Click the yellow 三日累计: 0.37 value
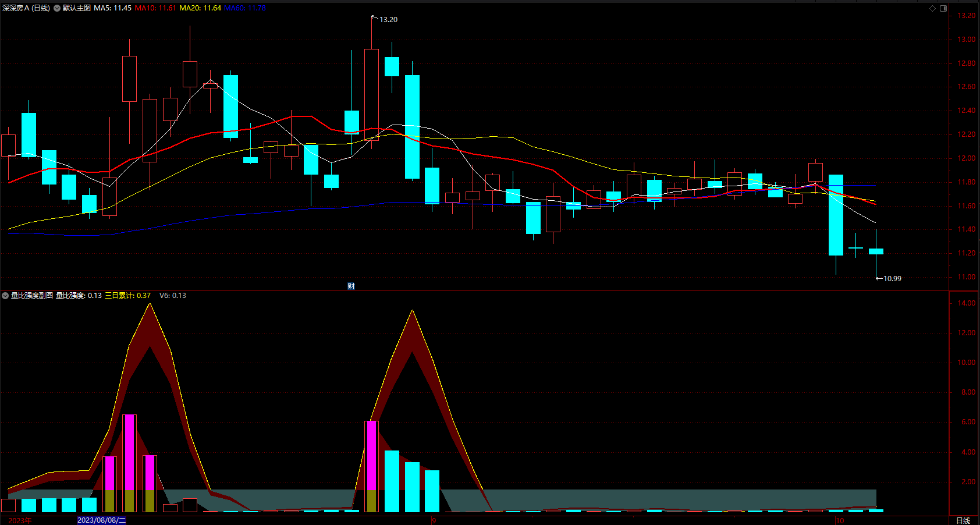Screen dimensions: 980x525 click(127, 296)
